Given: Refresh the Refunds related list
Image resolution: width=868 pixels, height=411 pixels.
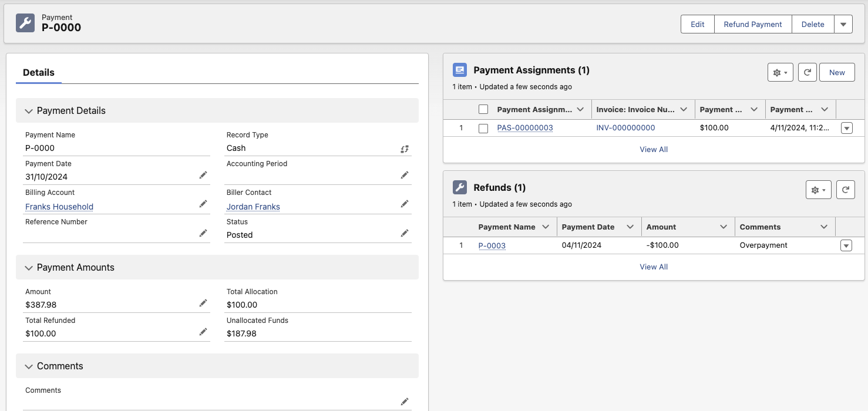Looking at the screenshot, I should click(845, 189).
